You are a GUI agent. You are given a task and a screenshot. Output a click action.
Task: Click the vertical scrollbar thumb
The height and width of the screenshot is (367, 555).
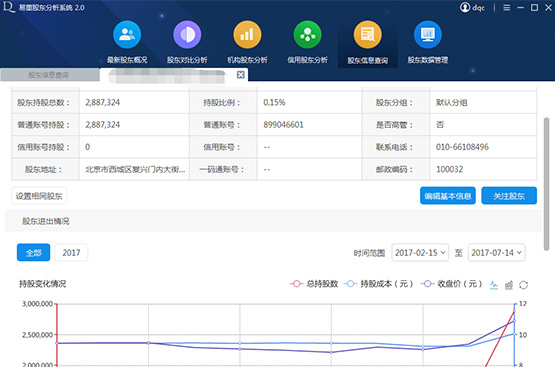tap(547, 184)
